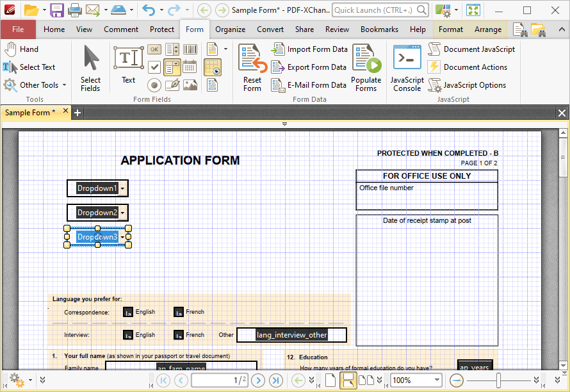The image size is (570, 392).
Task: Choose the Select Fields tool
Action: click(x=90, y=69)
